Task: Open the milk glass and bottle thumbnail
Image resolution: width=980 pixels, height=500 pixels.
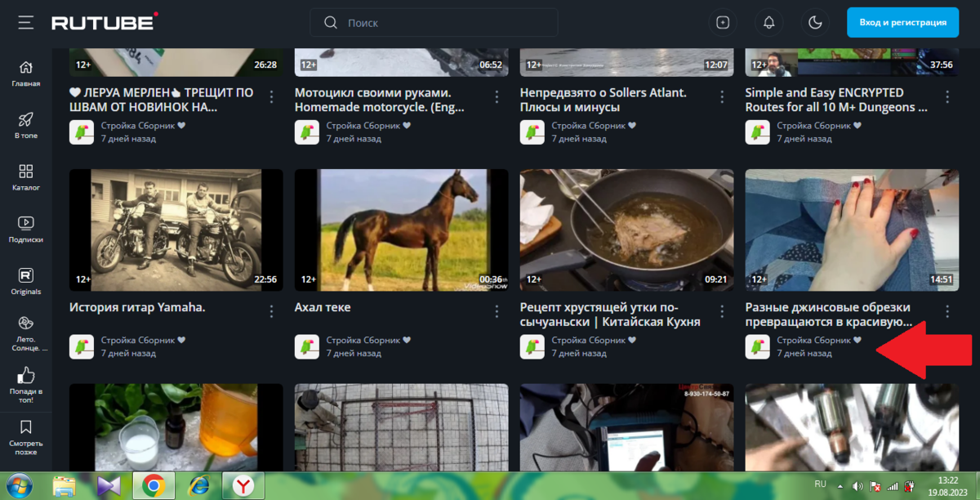Action: pos(176,427)
